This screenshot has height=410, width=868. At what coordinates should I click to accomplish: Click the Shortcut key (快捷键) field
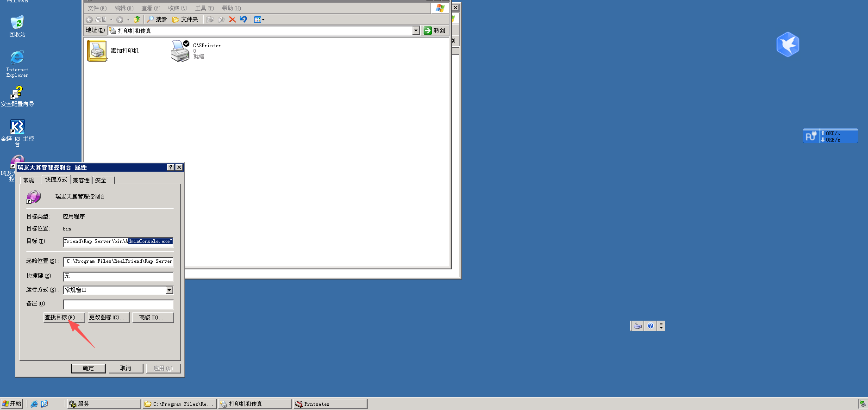[118, 276]
